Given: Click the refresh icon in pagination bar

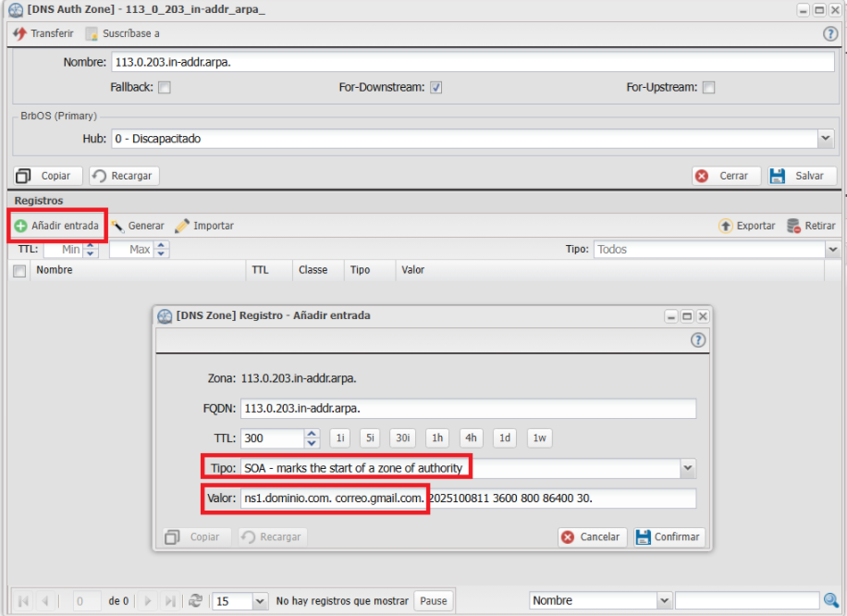Looking at the screenshot, I should (195, 600).
